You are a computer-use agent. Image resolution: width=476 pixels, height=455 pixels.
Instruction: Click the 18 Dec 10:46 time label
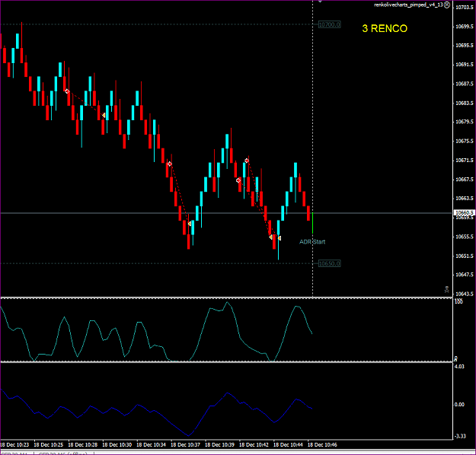(322, 444)
